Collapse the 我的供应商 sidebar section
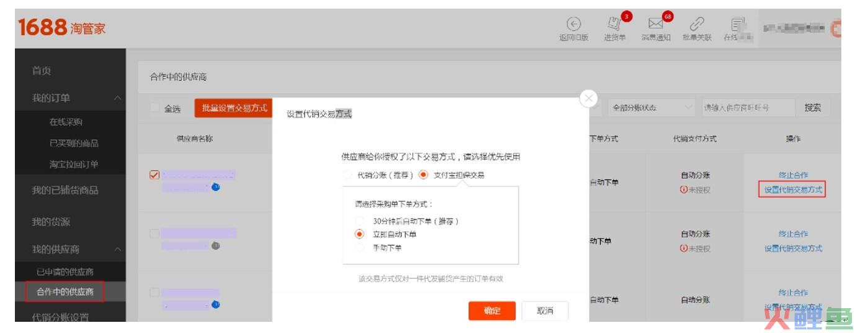This screenshot has height=333, width=868. tap(117, 249)
